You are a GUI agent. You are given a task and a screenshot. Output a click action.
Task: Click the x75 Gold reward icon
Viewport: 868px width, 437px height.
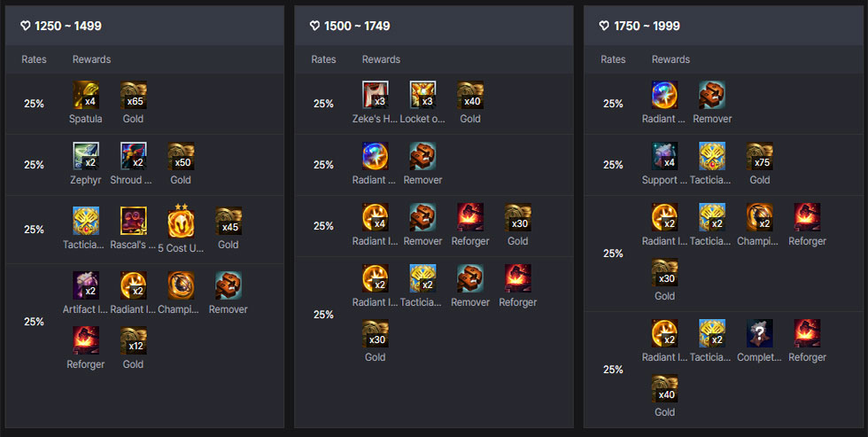(x=760, y=156)
